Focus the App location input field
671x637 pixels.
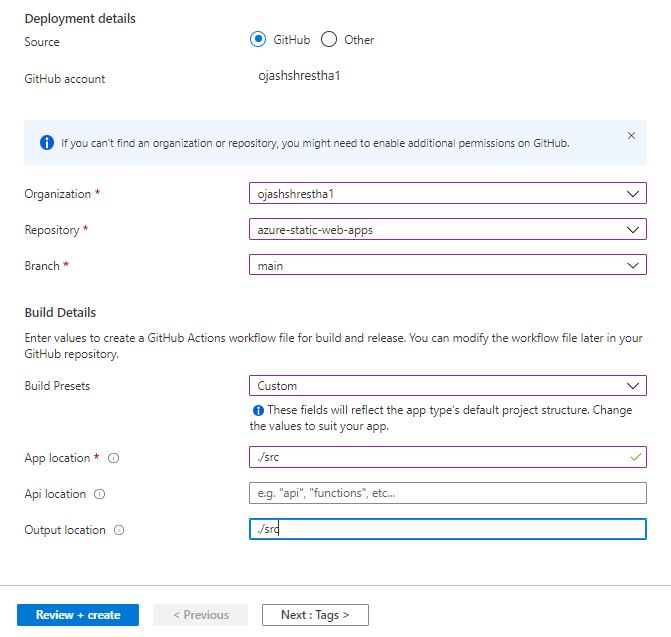coord(448,457)
